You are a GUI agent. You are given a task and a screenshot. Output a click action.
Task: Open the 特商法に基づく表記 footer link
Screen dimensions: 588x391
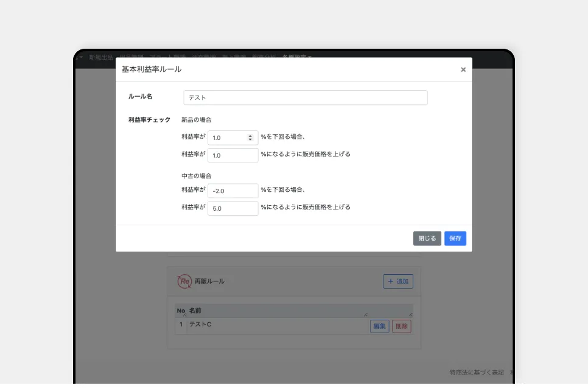pos(476,372)
